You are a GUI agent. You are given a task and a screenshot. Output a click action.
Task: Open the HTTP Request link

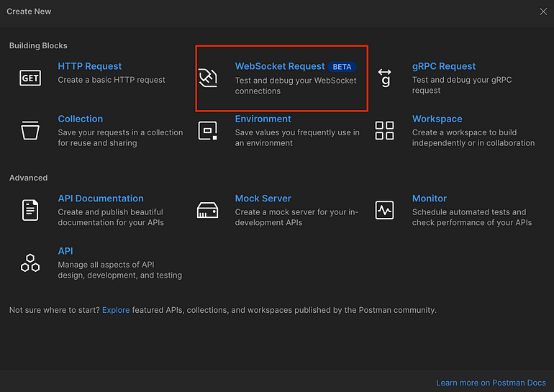click(x=90, y=66)
